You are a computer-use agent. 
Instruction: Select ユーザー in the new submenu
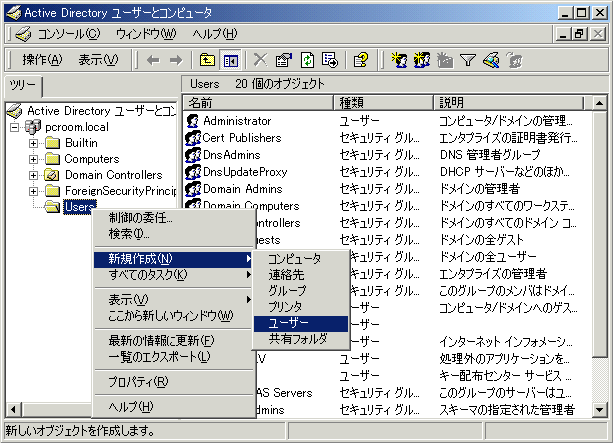301,323
